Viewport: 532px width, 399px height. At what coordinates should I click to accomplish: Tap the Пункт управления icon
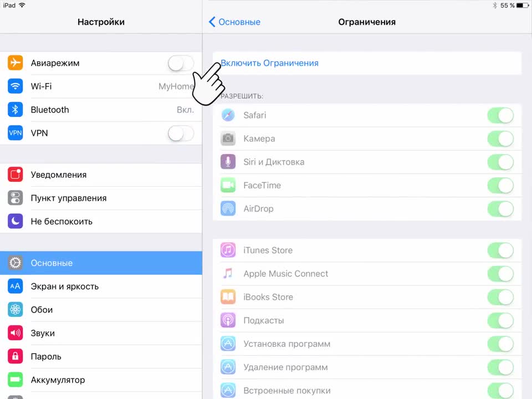click(16, 198)
